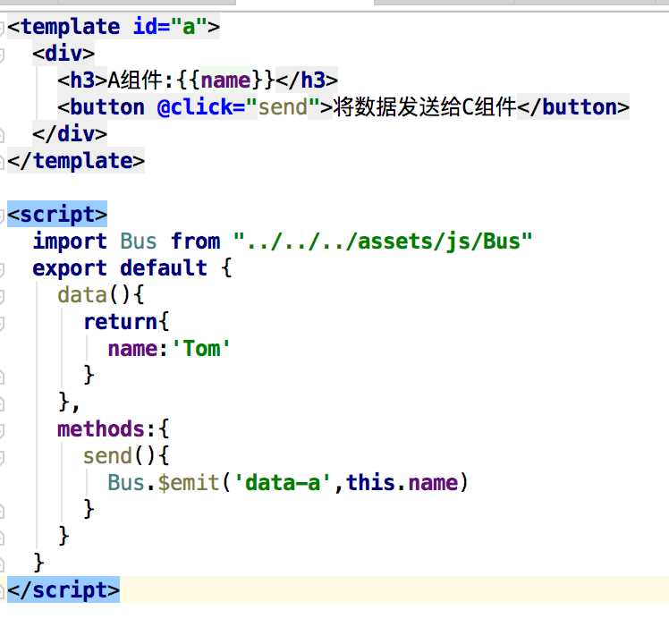Click the this keyword
This screenshot has height=644, width=669.
pos(370,483)
